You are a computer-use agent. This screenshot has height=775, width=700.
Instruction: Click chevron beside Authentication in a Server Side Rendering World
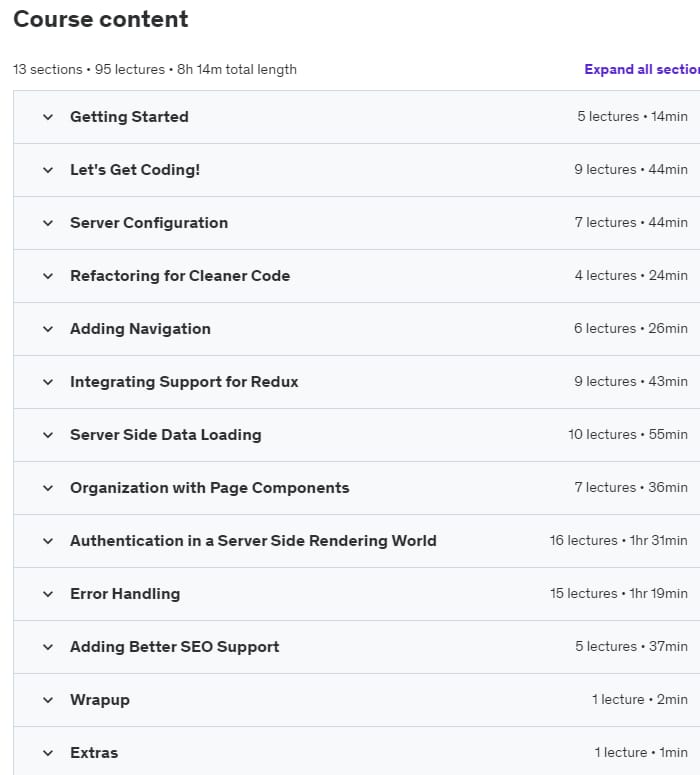click(x=48, y=541)
